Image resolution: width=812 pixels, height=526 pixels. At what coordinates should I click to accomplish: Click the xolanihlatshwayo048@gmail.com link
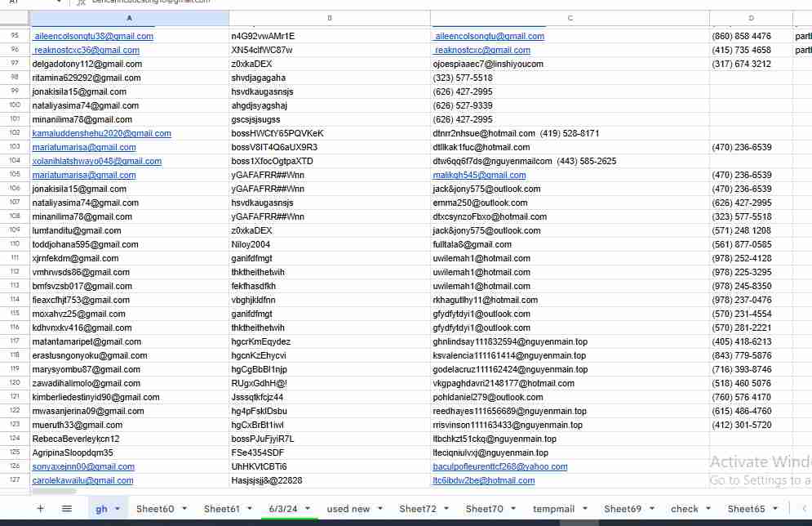pos(97,161)
